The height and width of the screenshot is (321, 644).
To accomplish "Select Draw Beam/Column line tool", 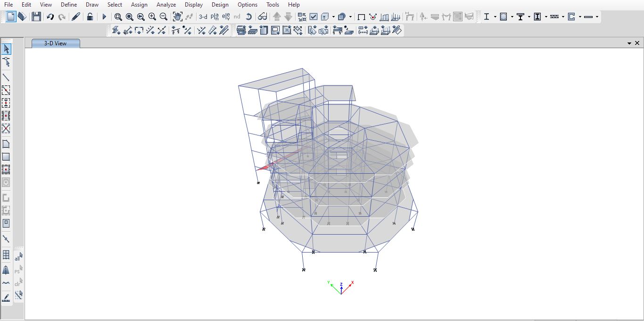I will tap(6, 77).
